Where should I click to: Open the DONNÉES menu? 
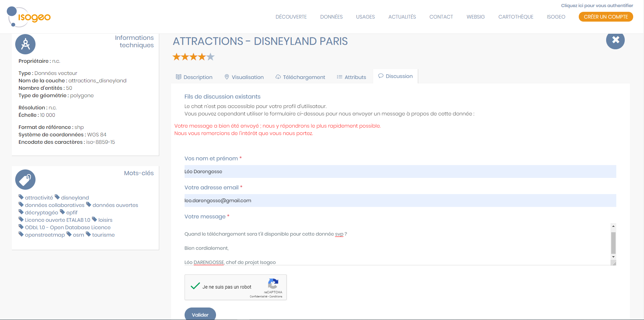pyautogui.click(x=331, y=17)
